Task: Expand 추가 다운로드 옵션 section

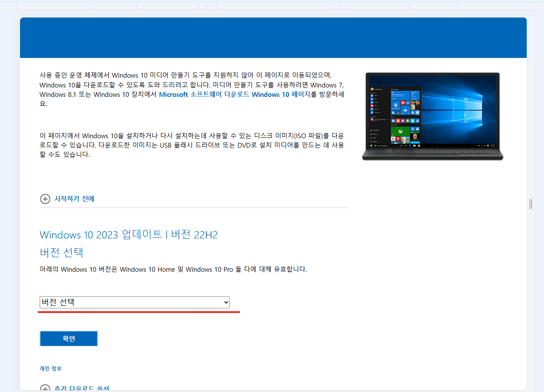Action: click(x=82, y=389)
